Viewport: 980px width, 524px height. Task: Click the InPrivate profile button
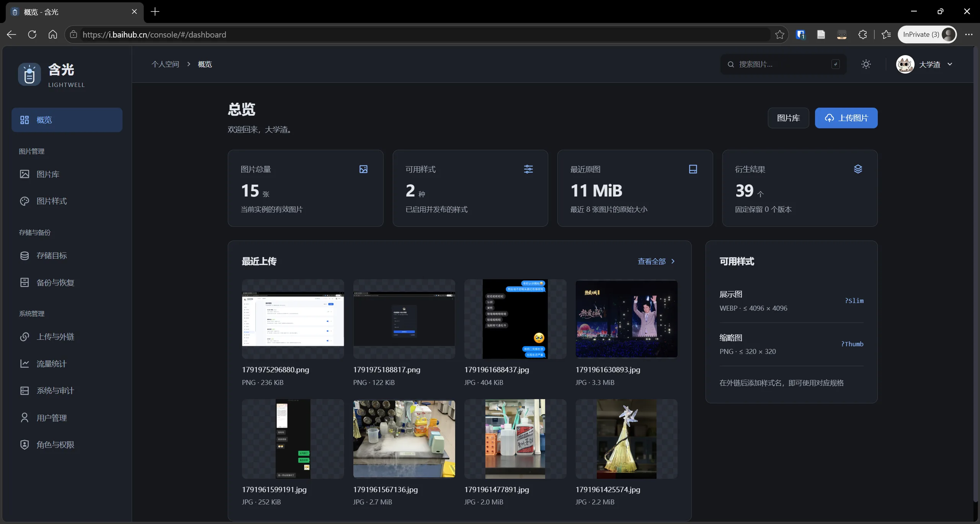[927, 34]
